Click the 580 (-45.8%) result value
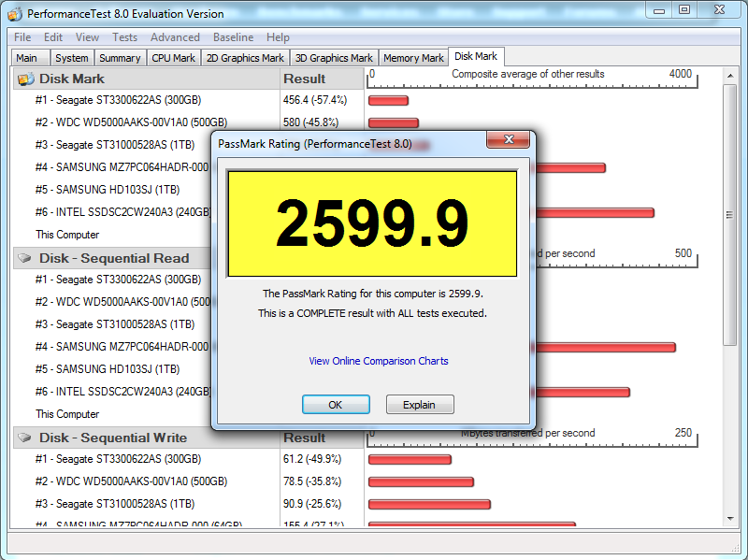Viewport: 748px width, 560px height. [x=310, y=122]
